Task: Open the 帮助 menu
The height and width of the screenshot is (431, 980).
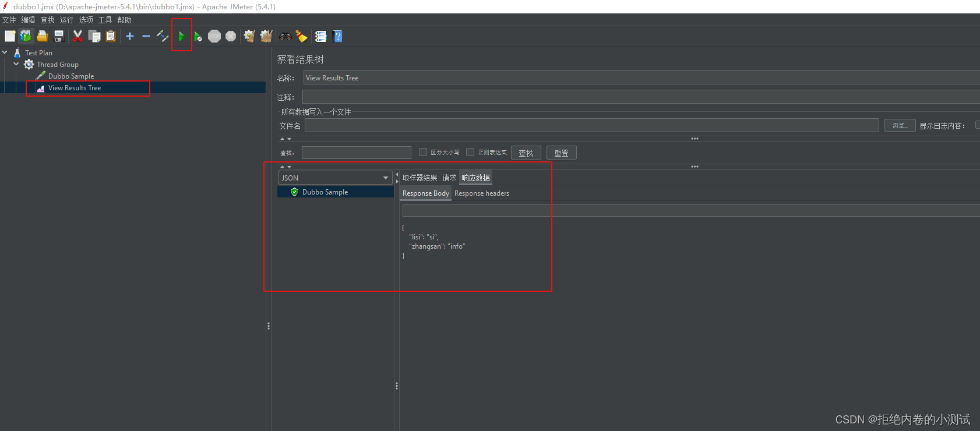Action: point(125,20)
